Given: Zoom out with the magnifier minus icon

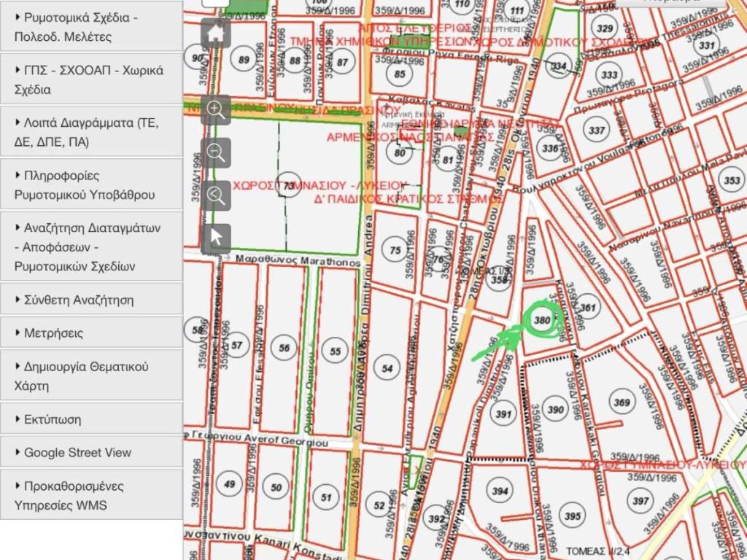Looking at the screenshot, I should (215, 152).
